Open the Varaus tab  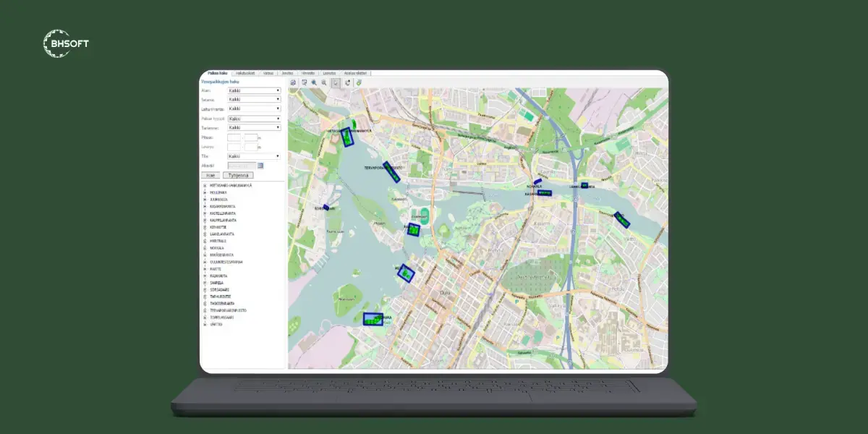268,73
